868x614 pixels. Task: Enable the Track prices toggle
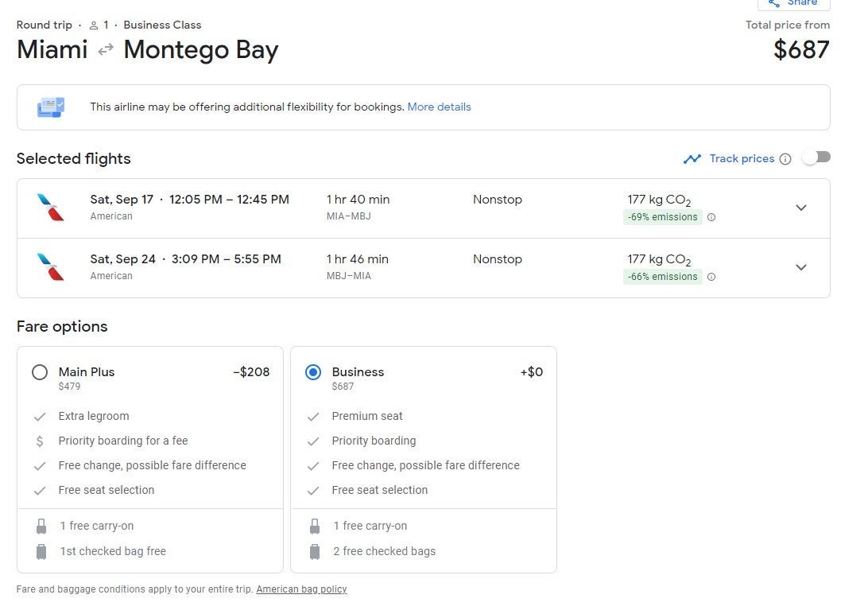(816, 157)
